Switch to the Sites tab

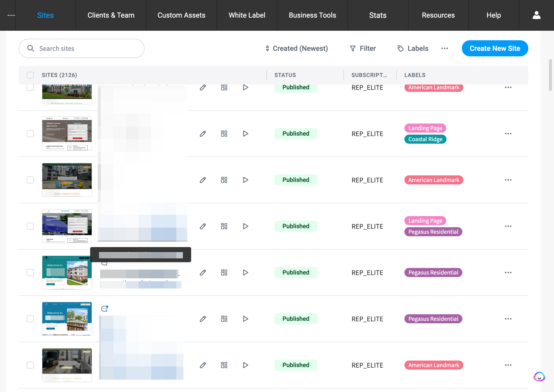(x=46, y=15)
